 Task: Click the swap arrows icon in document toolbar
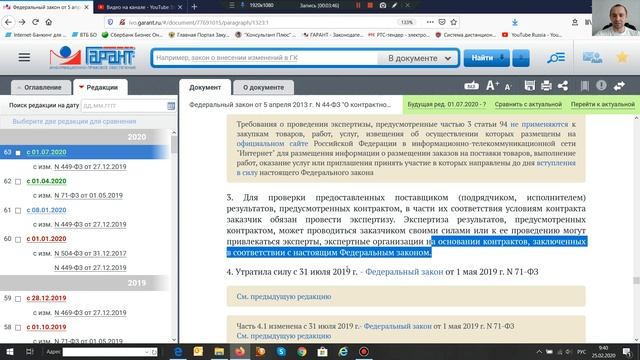pyautogui.click(x=619, y=86)
